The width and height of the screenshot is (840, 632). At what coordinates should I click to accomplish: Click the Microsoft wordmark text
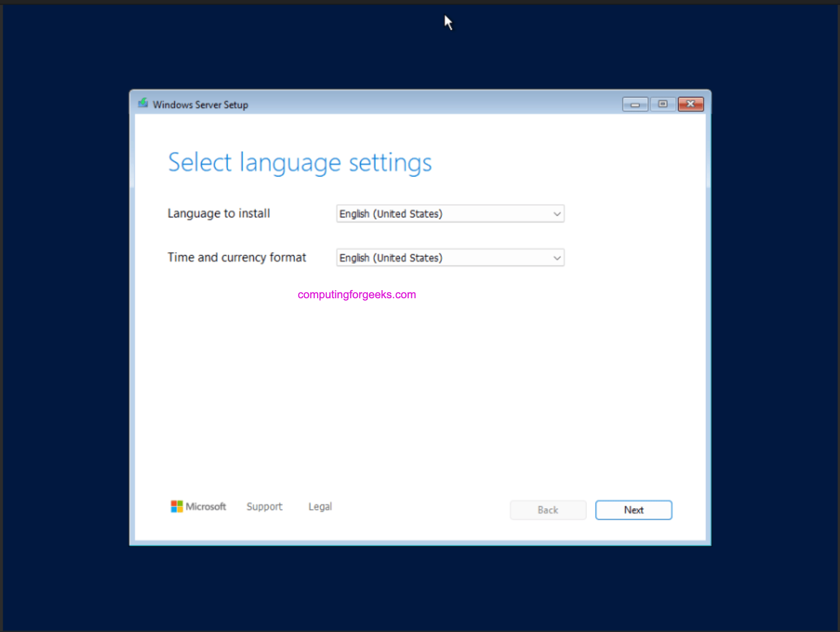coord(206,507)
